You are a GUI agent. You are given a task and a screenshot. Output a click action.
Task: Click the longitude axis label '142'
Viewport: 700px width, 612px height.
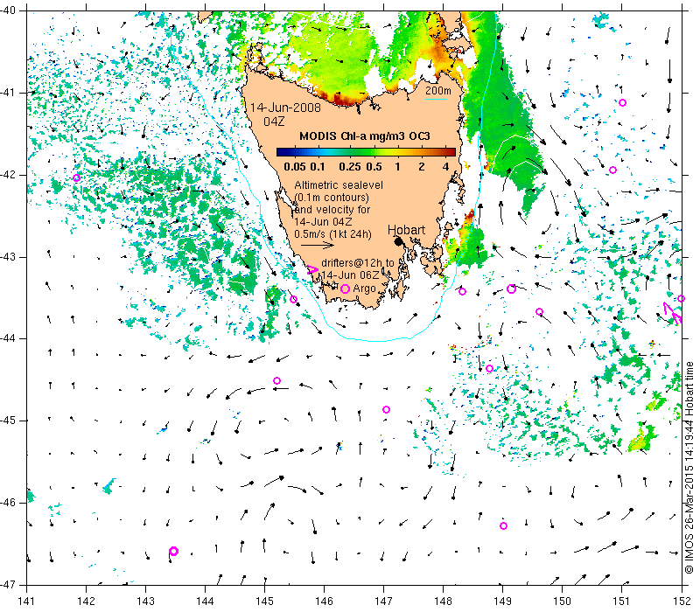tap(86, 601)
